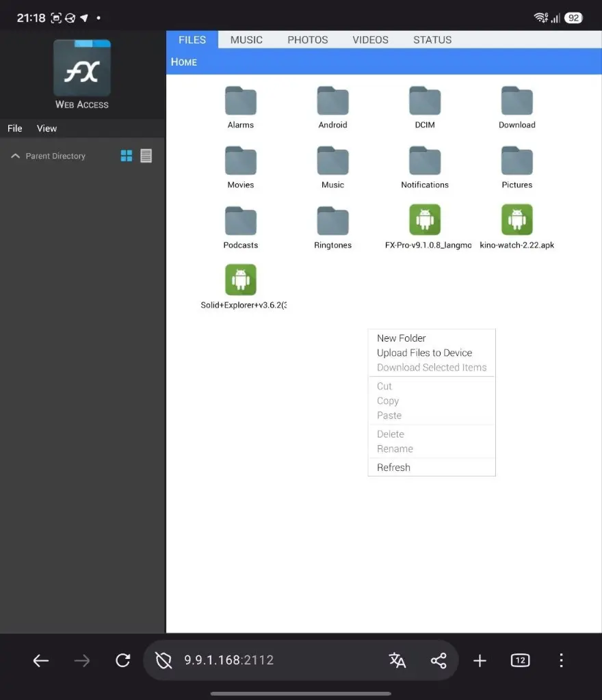
Task: Go back in the browser
Action: 40,660
